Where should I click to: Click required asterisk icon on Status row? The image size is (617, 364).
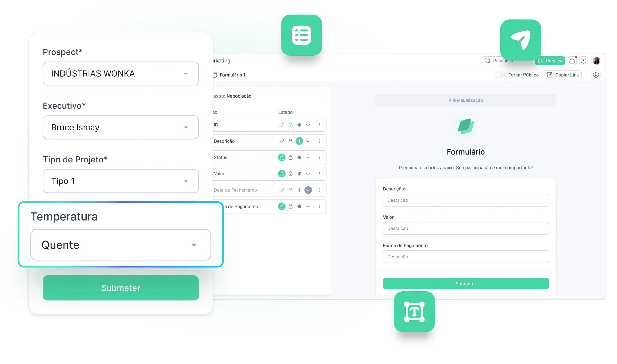tap(299, 157)
